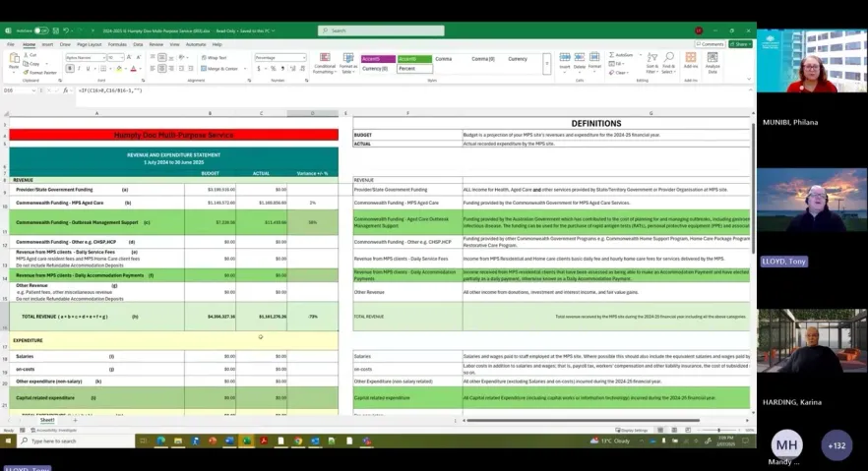This screenshot has width=868, height=471.
Task: Click Increase Decimal icon
Action: click(x=293, y=69)
